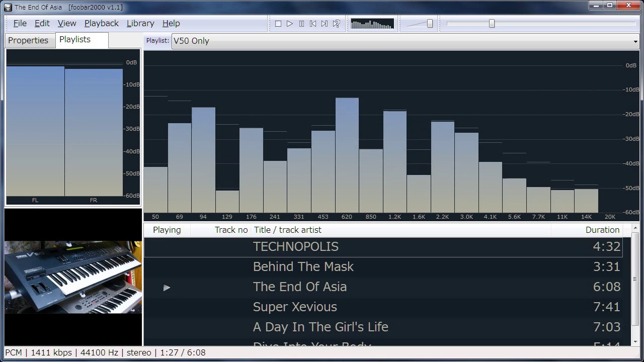Click the 620 Hz spectrum bar
This screenshot has height=362, width=644.
point(347,155)
